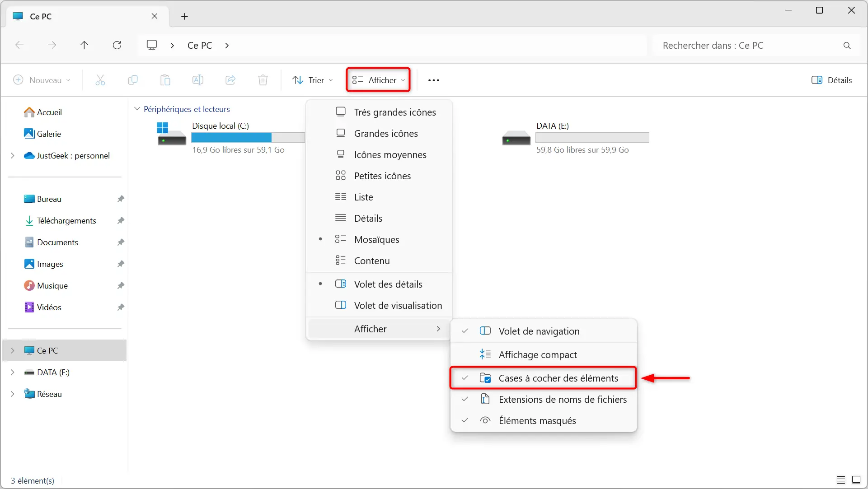The width and height of the screenshot is (868, 489).
Task: Click the monitor icon in address bar
Action: click(152, 45)
